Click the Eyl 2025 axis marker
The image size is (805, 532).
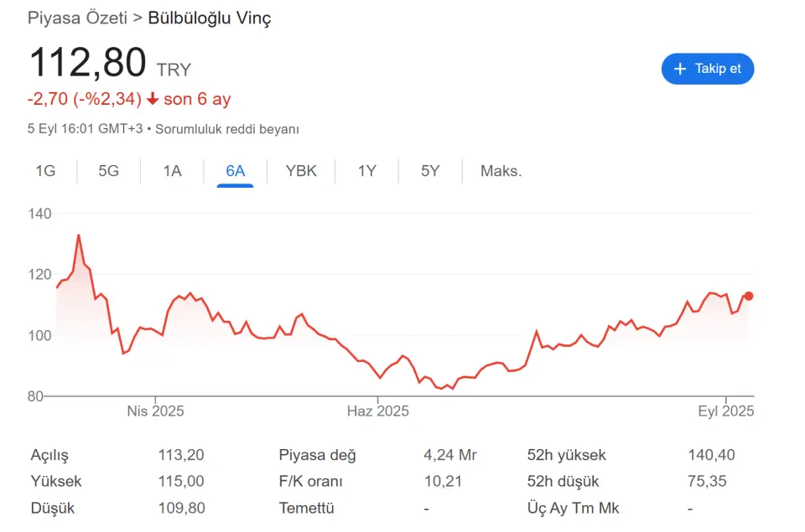pos(725,411)
